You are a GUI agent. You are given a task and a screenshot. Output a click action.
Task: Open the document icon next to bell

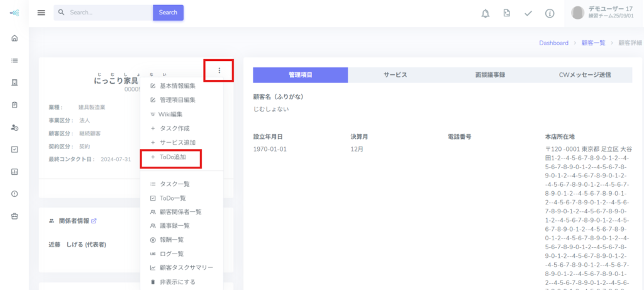[506, 13]
